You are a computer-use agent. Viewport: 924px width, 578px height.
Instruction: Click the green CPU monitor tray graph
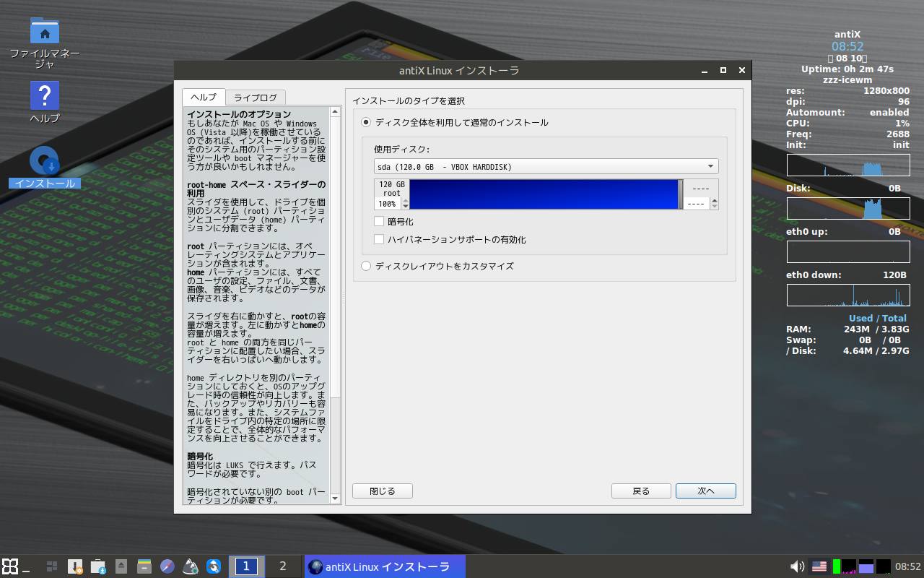click(844, 566)
